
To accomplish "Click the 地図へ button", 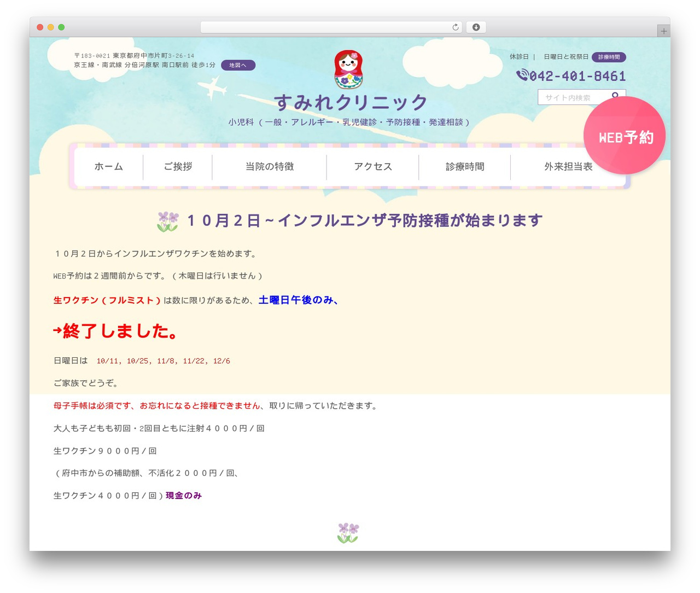I will 238,65.
